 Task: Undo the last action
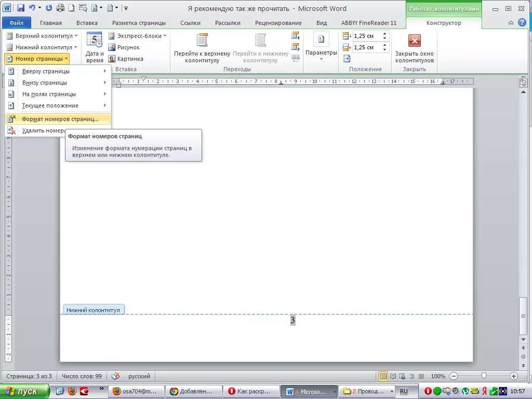tap(32, 8)
